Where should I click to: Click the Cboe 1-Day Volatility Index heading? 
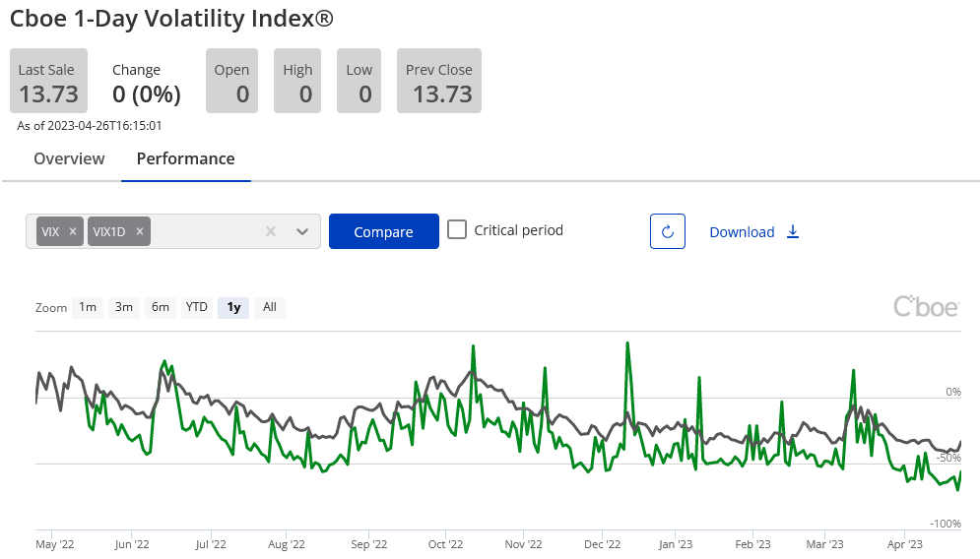(x=171, y=19)
